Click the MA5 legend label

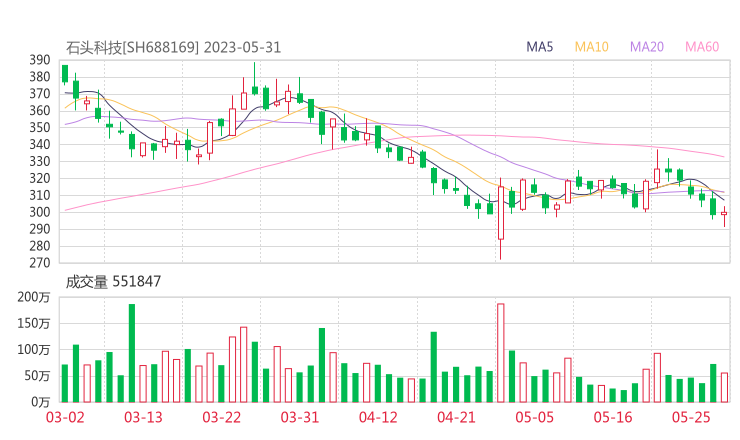[x=539, y=47]
